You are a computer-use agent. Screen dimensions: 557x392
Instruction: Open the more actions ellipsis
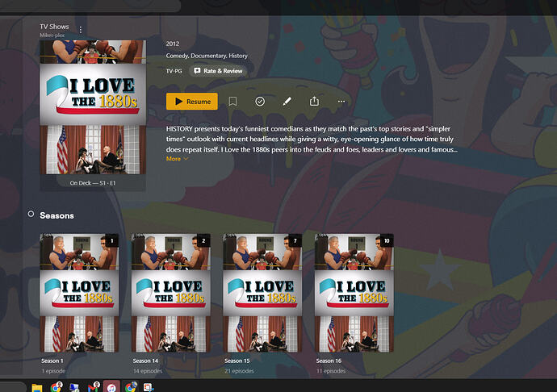[341, 102]
